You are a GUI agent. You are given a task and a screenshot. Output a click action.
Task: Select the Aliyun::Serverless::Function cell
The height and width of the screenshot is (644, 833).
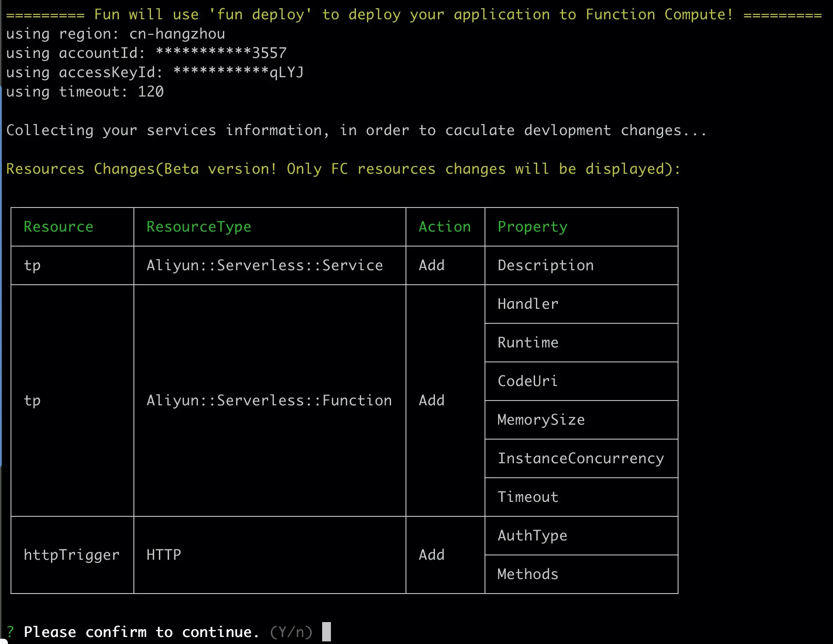point(269,401)
